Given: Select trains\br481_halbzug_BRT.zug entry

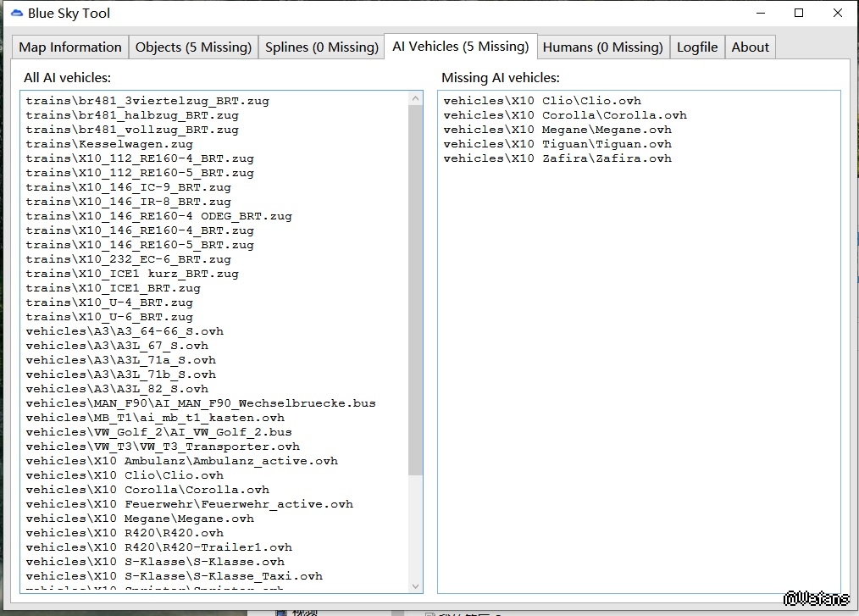Looking at the screenshot, I should pos(132,115).
